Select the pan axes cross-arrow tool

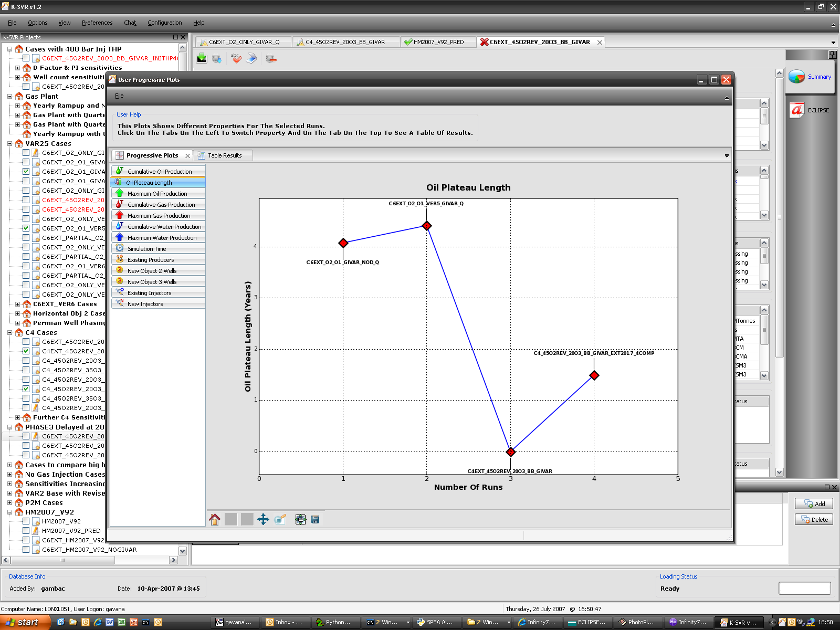(263, 520)
